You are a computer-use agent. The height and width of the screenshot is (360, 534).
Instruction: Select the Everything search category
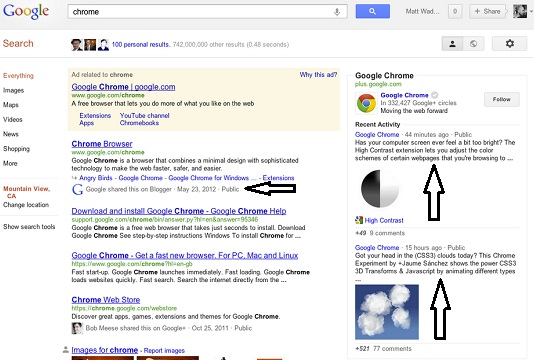18,76
